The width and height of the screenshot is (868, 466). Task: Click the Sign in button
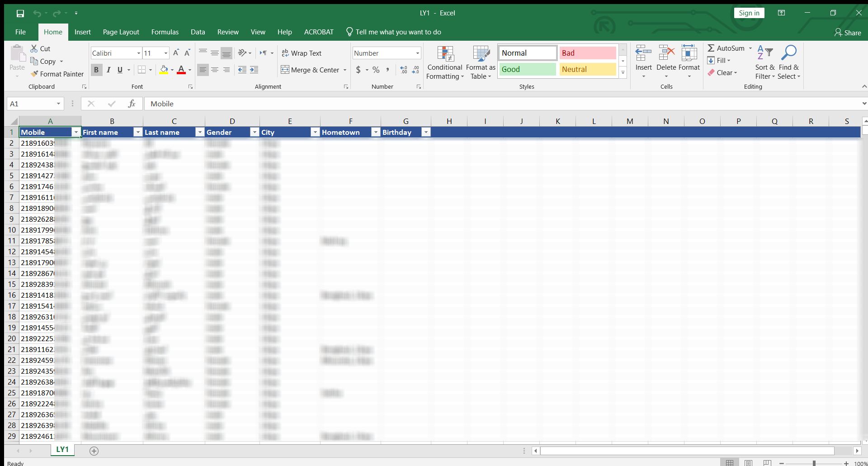[749, 13]
